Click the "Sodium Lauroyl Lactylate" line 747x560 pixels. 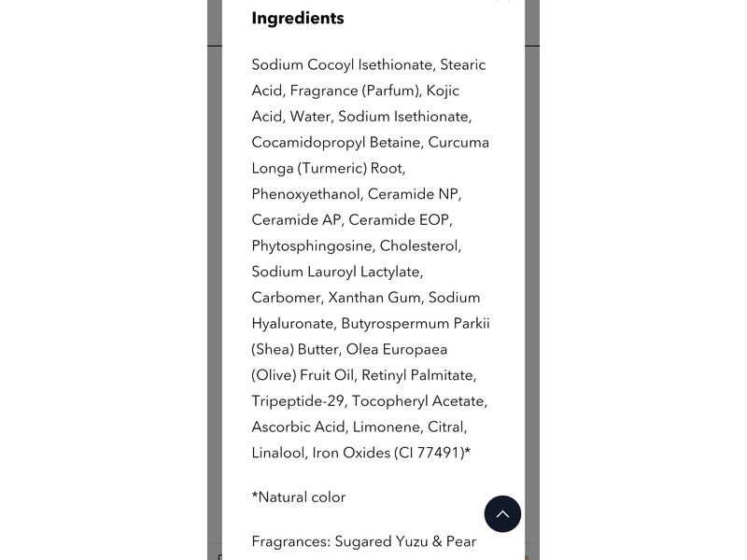[x=337, y=272]
